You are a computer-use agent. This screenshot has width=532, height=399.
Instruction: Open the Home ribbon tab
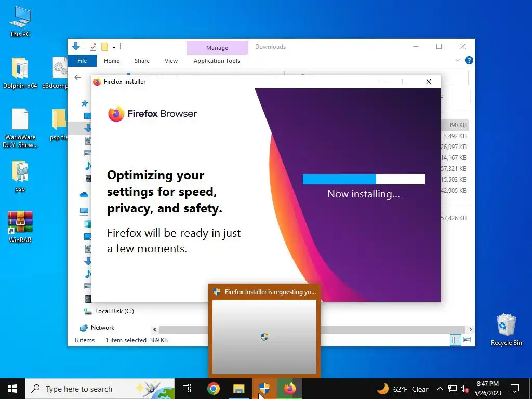(112, 61)
